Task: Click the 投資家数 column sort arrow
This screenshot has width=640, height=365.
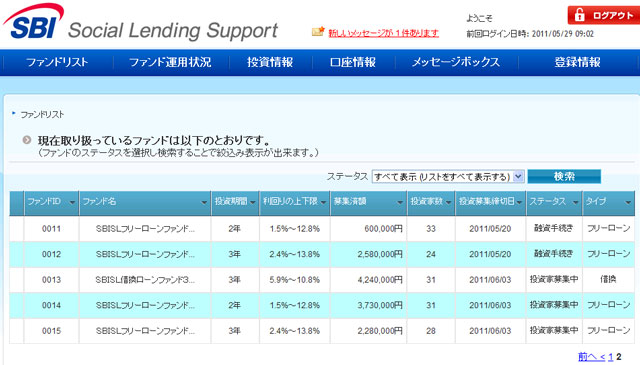Action: point(449,202)
